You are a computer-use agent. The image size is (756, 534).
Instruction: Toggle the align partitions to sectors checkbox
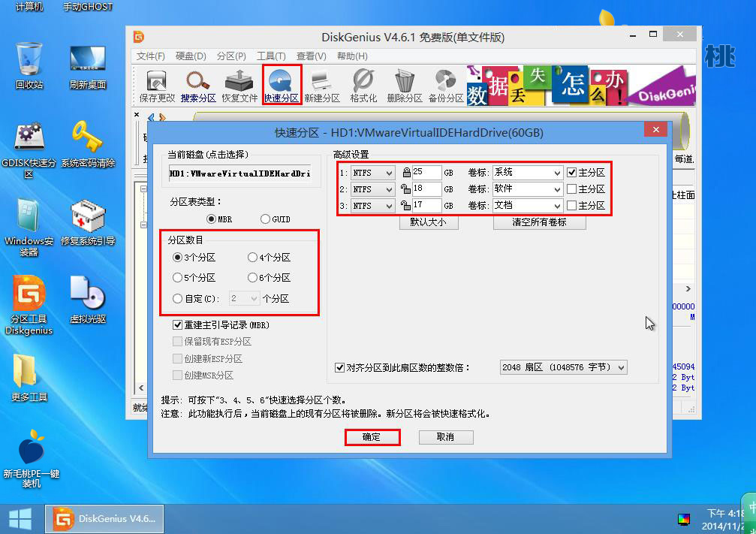coord(339,367)
